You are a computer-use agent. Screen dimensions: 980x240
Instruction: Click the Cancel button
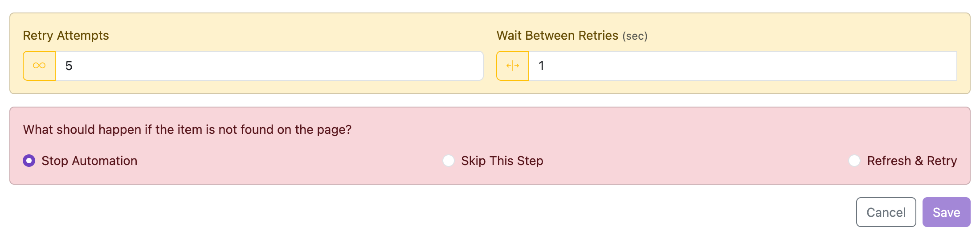886,212
